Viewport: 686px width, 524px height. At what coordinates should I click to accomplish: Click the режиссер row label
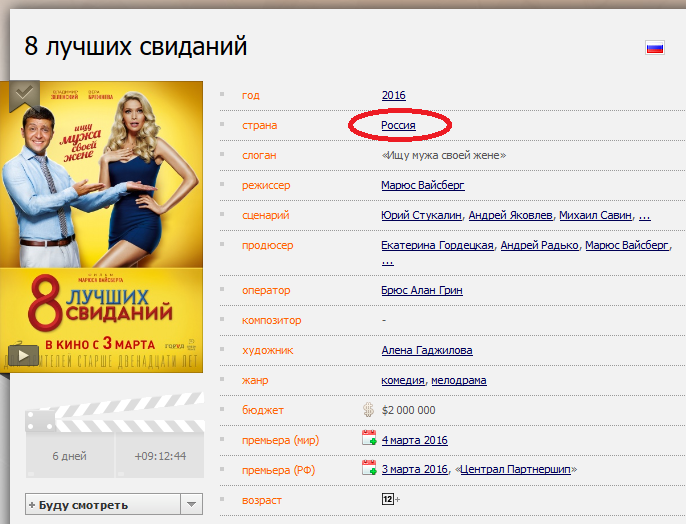266,185
